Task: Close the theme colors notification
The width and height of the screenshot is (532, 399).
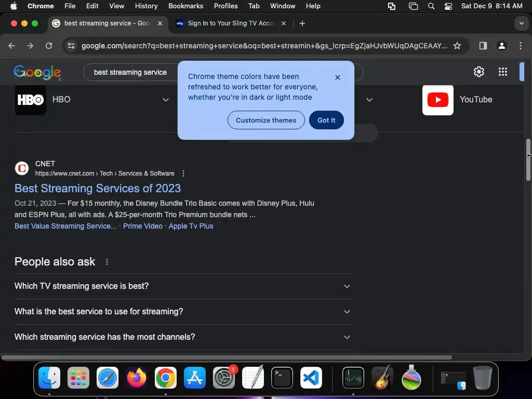Action: pos(337,77)
